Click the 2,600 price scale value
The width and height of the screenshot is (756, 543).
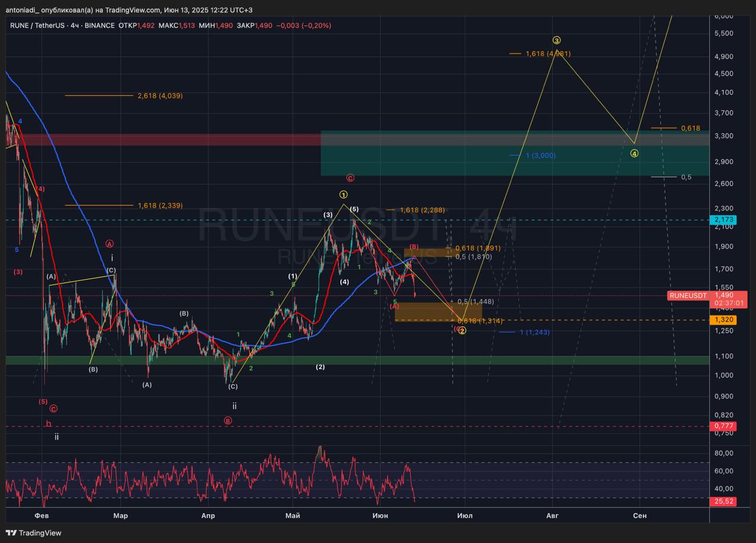point(724,184)
